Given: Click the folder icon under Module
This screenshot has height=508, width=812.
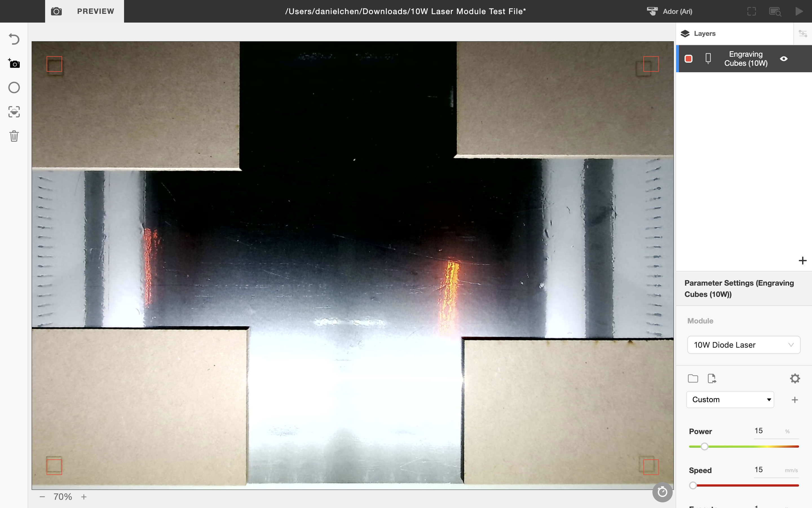Looking at the screenshot, I should tap(693, 379).
